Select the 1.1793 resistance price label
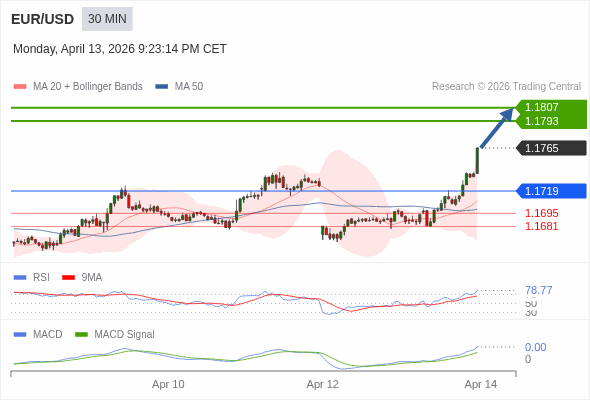The width and height of the screenshot is (590, 400). [x=541, y=121]
